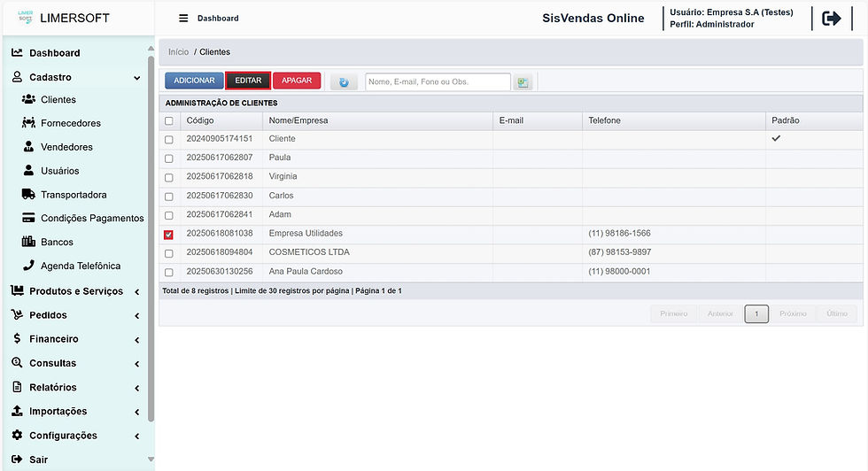Click the Configurações gear icon
868x471 pixels.
[x=17, y=435]
